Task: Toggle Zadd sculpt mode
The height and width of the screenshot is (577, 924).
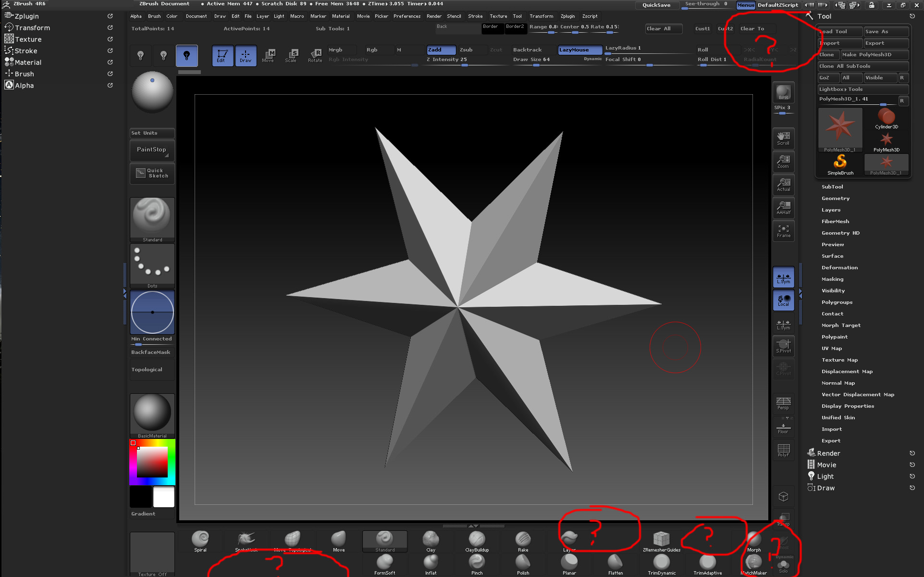Action: 441,50
